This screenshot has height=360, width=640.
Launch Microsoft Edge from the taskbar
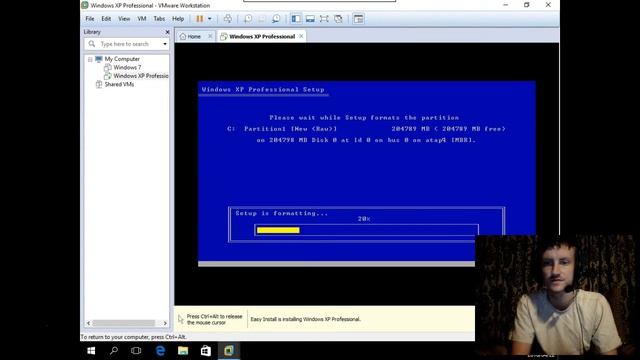pos(160,351)
